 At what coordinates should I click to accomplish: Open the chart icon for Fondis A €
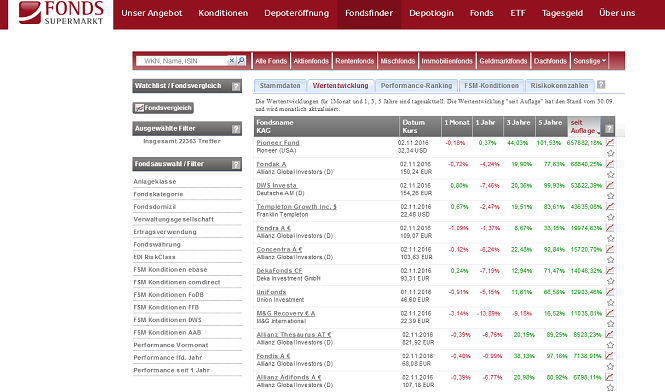tap(610, 356)
